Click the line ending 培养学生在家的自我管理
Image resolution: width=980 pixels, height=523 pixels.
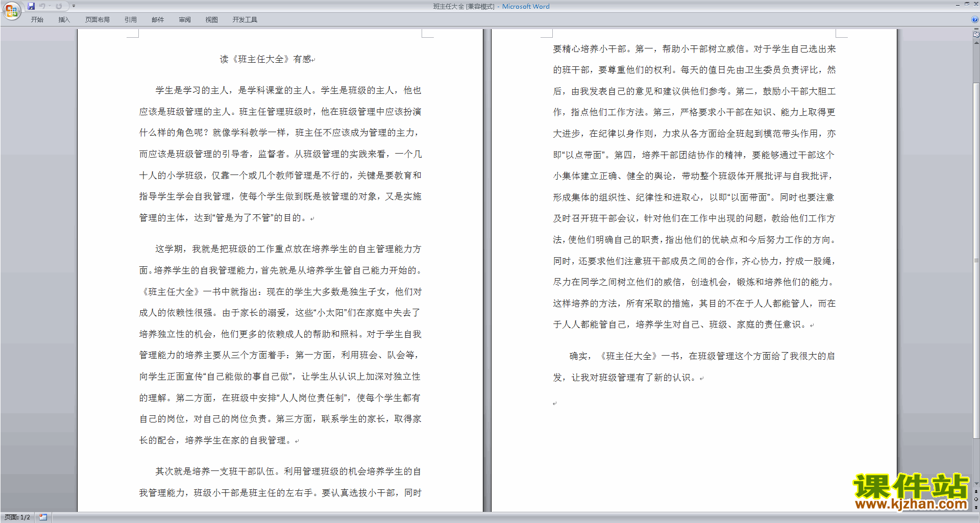pos(218,440)
